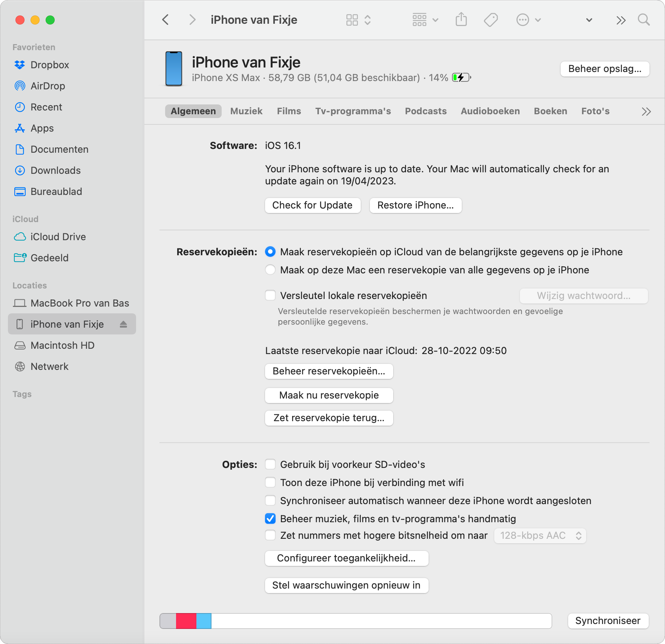The width and height of the screenshot is (665, 644).
Task: Click the search magnifier icon
Action: [644, 20]
